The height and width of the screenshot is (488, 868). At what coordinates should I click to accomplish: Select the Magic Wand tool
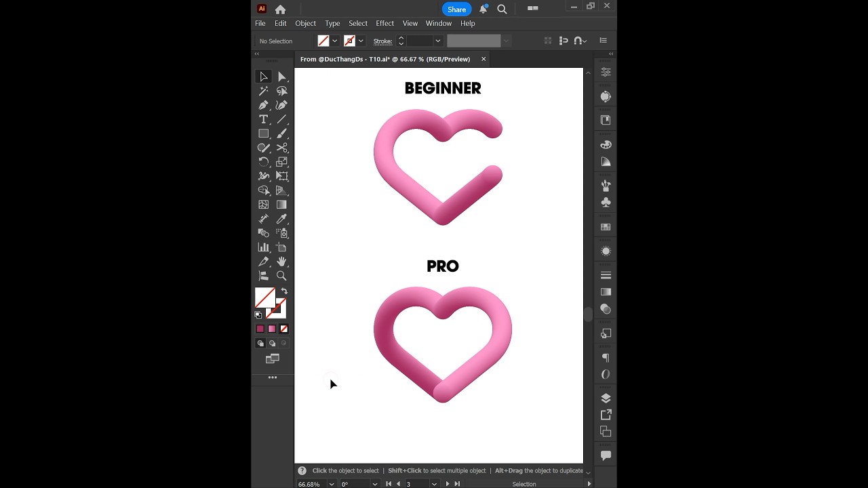pyautogui.click(x=264, y=91)
